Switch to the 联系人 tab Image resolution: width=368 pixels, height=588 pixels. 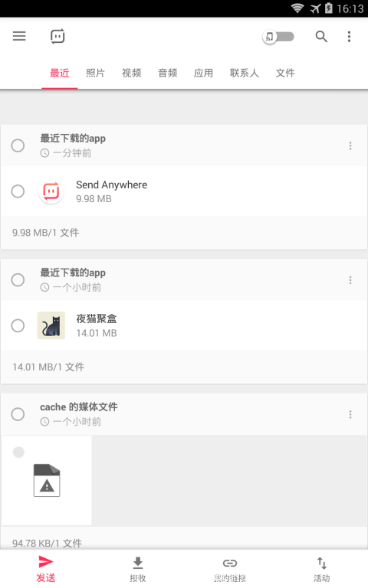[x=245, y=73]
